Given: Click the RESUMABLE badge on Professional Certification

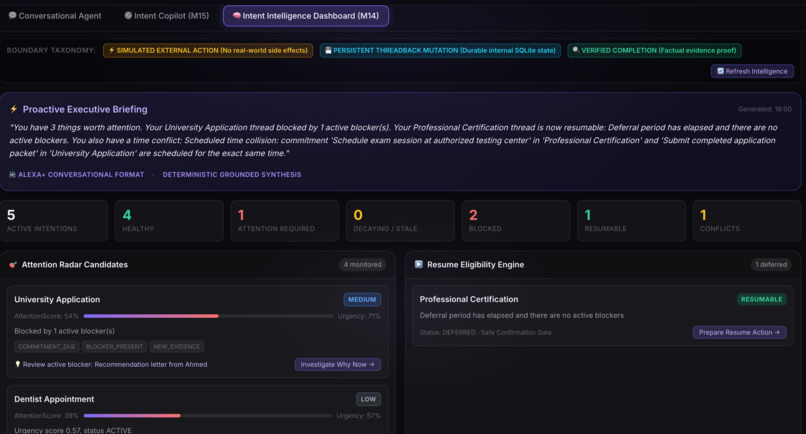Looking at the screenshot, I should [761, 299].
